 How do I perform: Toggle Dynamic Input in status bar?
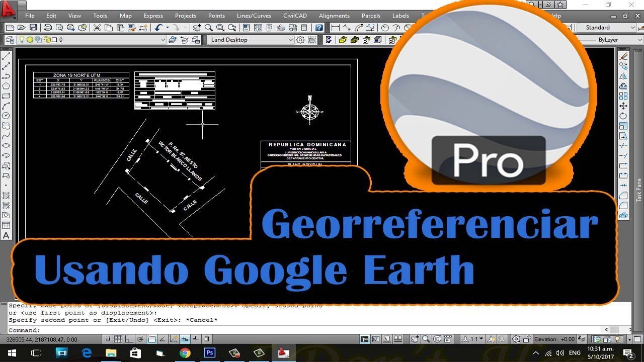[x=185, y=339]
